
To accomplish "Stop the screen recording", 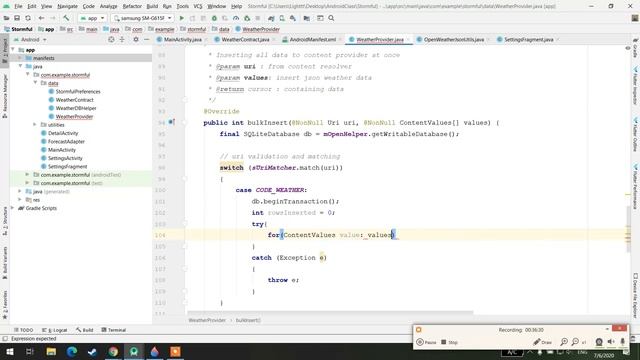I will pos(449,342).
